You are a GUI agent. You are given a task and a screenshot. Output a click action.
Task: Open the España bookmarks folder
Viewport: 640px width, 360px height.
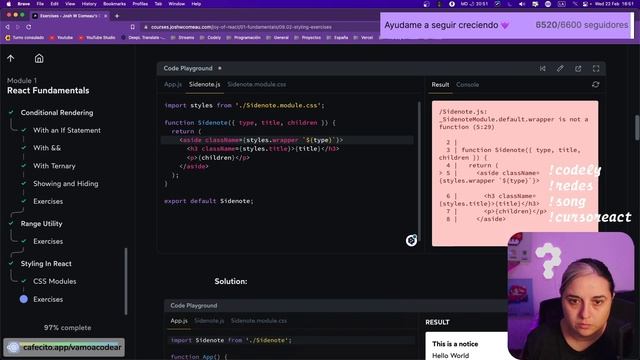pos(338,38)
